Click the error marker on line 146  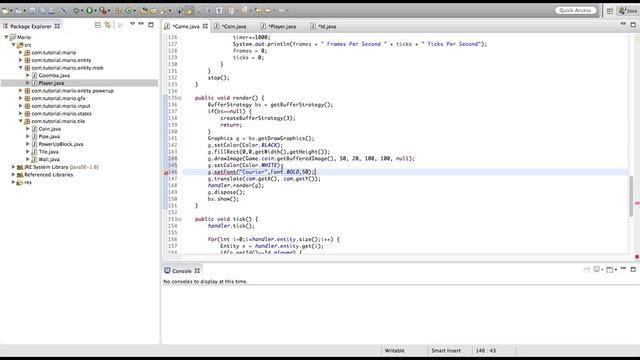pyautogui.click(x=166, y=172)
